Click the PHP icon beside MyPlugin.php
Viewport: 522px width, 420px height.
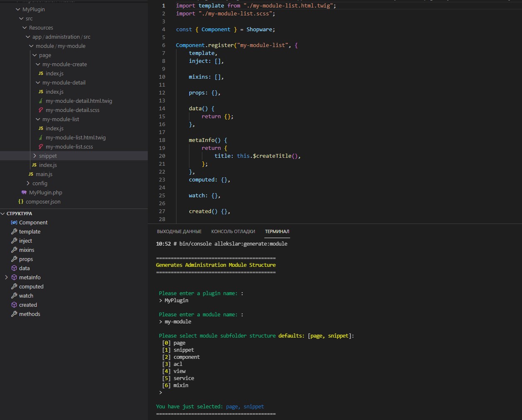pos(24,192)
